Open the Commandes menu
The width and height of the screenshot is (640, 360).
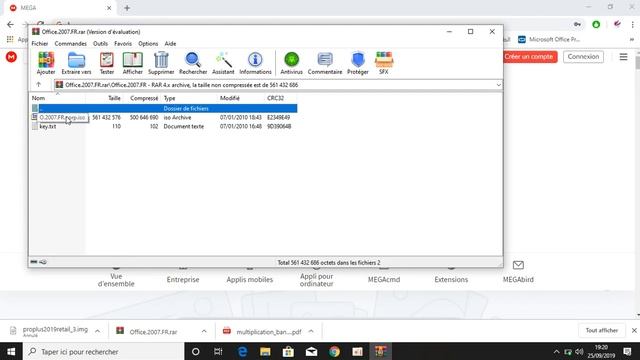71,44
